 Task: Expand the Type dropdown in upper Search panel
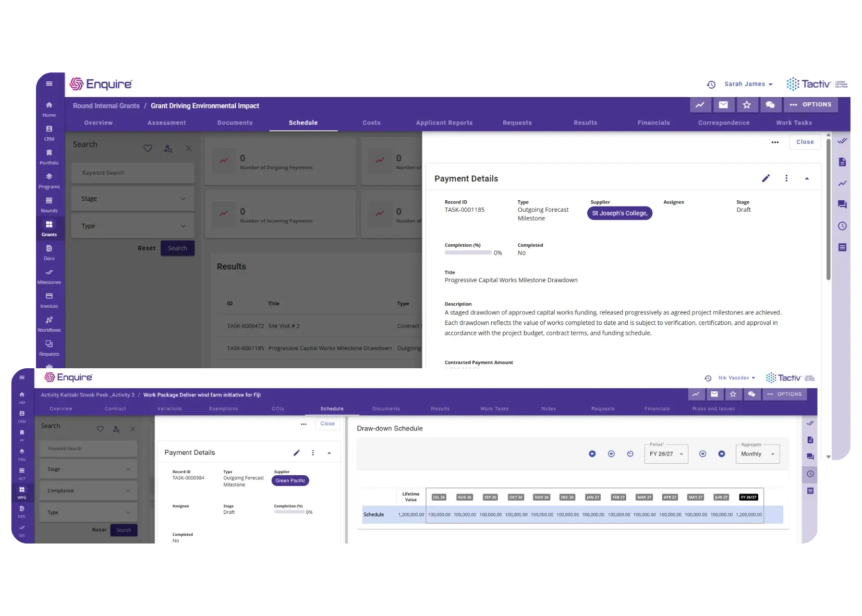tap(133, 226)
